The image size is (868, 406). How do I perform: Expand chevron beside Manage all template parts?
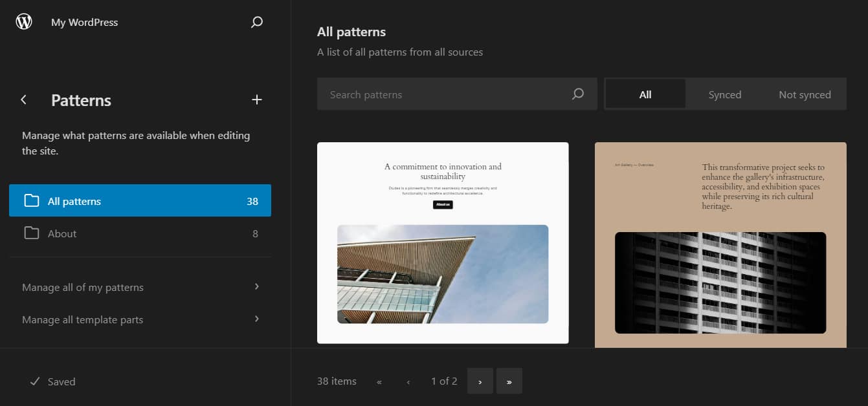pos(257,319)
